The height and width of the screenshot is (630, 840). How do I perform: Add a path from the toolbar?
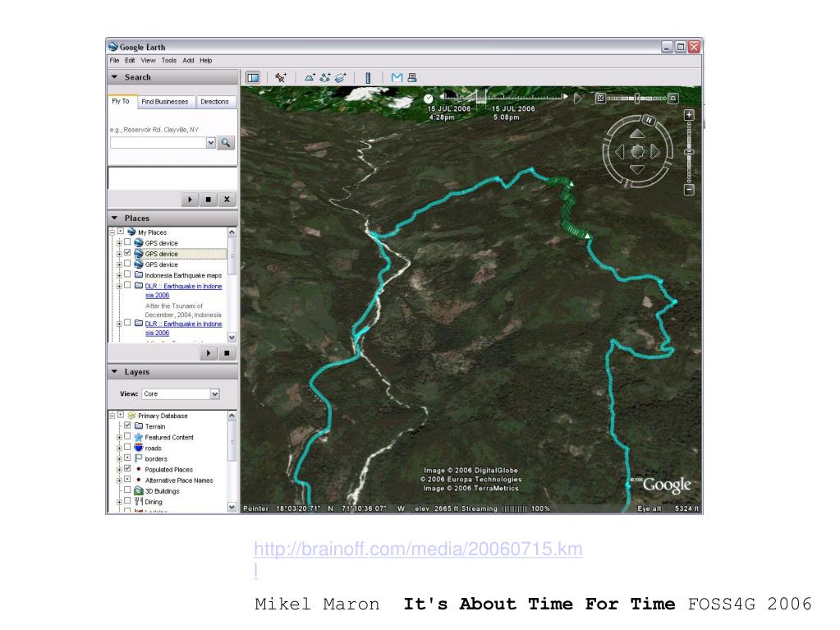coord(325,78)
